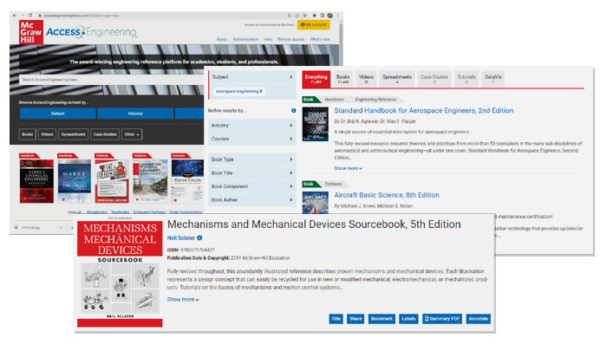Open the browser extensions puzzle icon

tap(314, 16)
